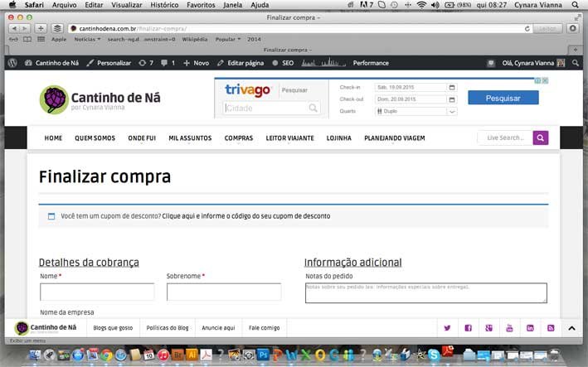
Task: Click the Notas do pedido textarea
Action: [x=426, y=292]
